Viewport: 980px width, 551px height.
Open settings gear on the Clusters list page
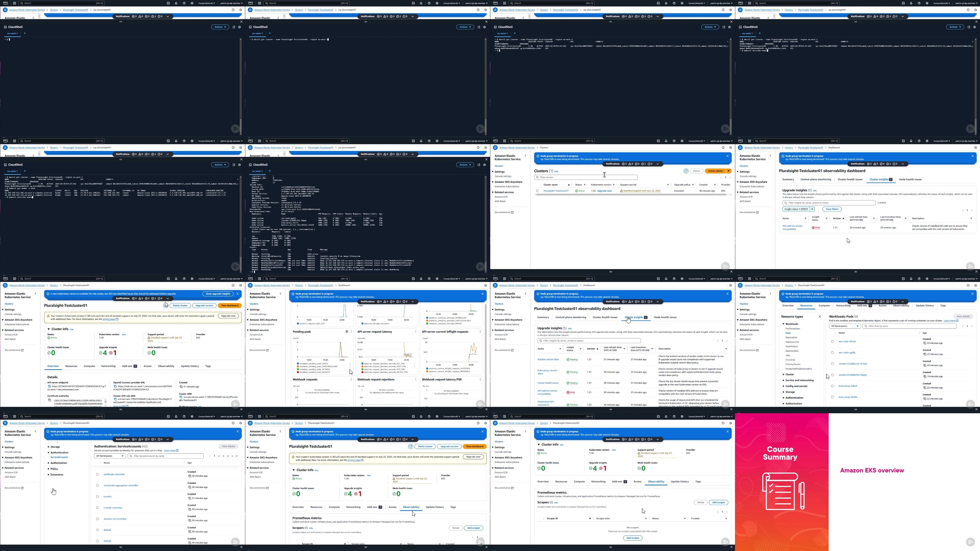tap(682, 141)
